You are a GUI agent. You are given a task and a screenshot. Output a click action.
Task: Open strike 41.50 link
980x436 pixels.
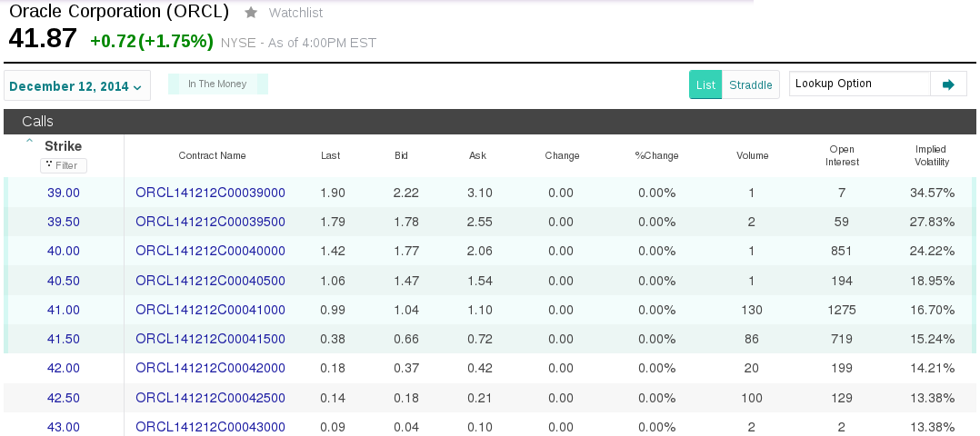click(64, 339)
